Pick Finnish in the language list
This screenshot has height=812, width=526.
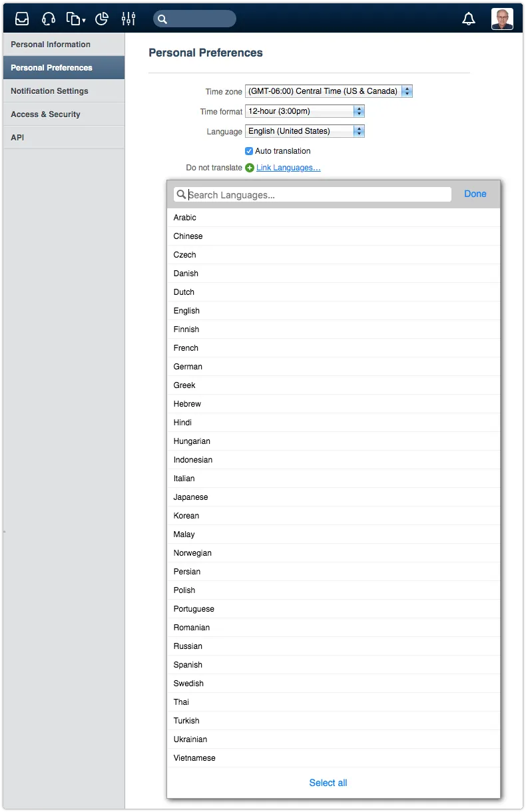pos(334,329)
